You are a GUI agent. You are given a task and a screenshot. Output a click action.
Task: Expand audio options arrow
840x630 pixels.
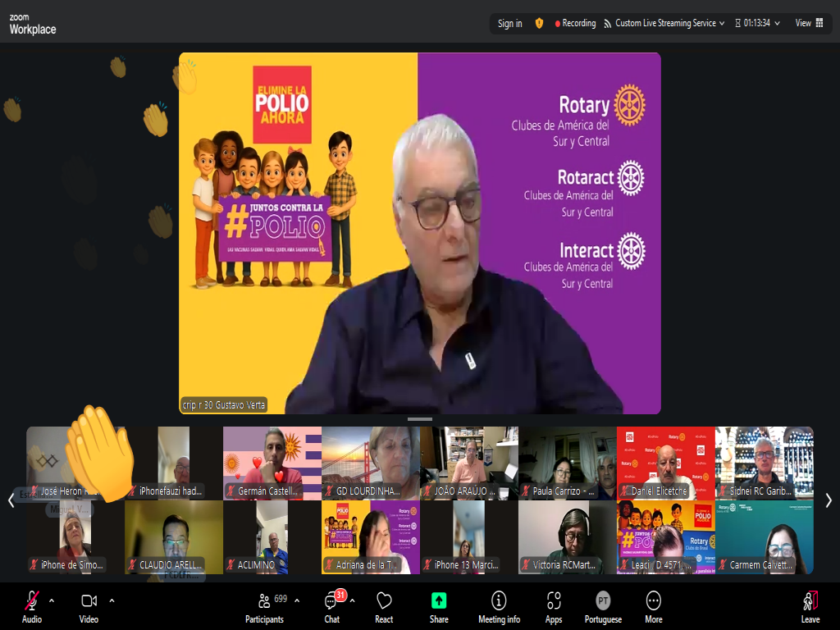pyautogui.click(x=52, y=600)
